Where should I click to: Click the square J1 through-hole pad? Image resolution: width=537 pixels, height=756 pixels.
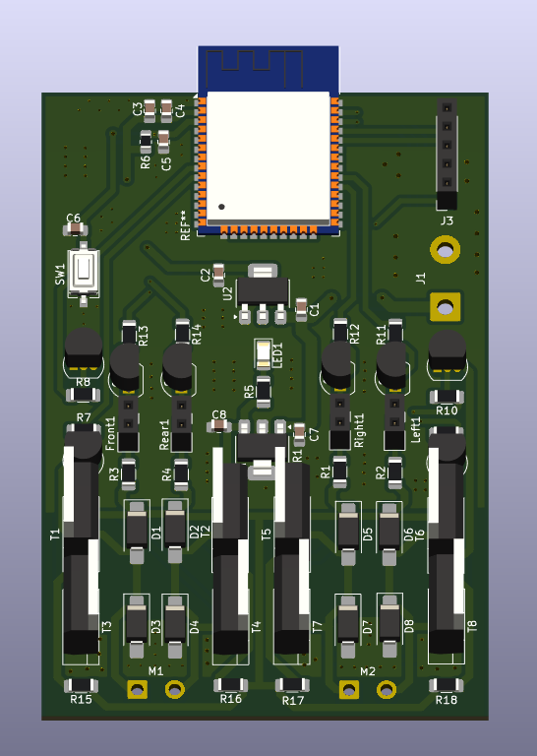point(445,307)
